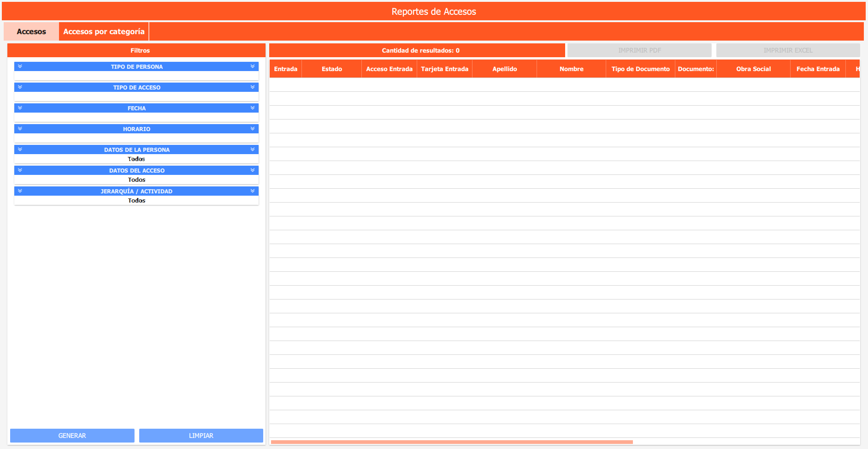
Task: Open the Accesos por categoría tab
Action: 104,31
